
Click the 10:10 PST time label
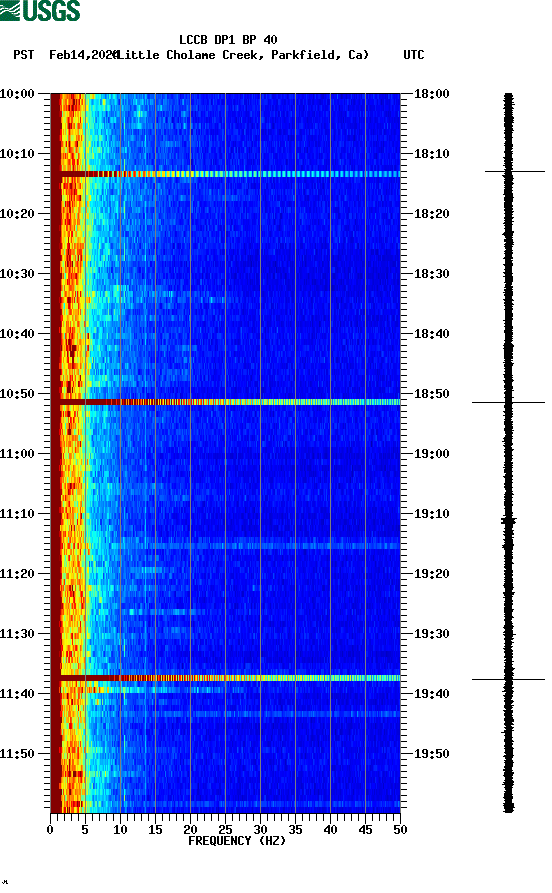(x=17, y=154)
